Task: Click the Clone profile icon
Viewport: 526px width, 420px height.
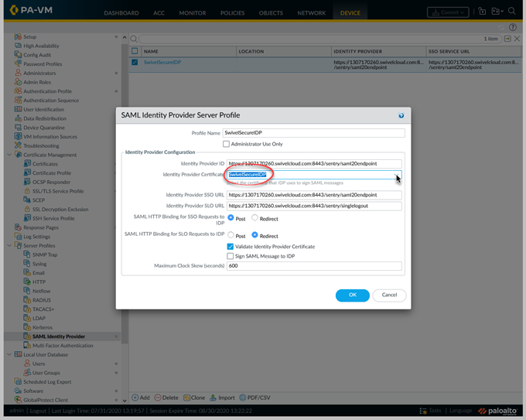Action: pos(186,398)
